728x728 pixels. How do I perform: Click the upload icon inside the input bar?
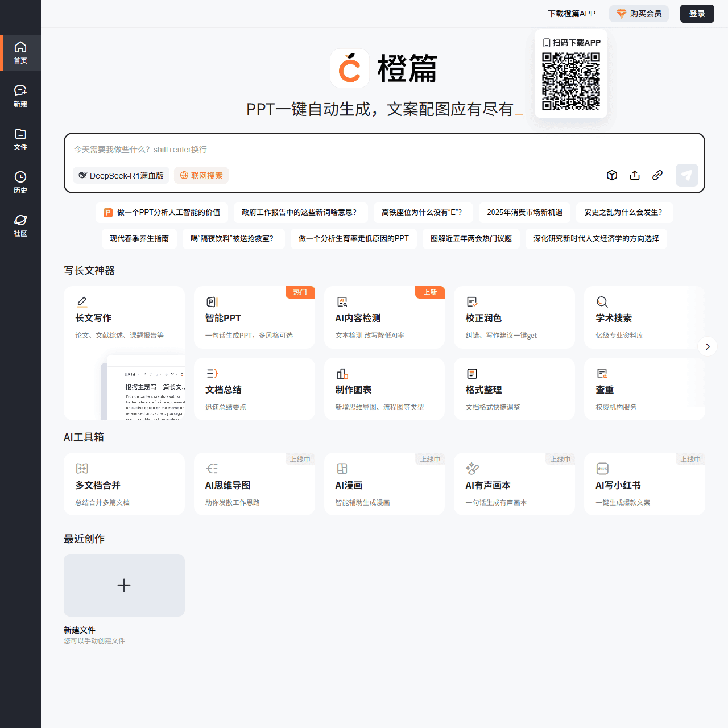pos(635,175)
